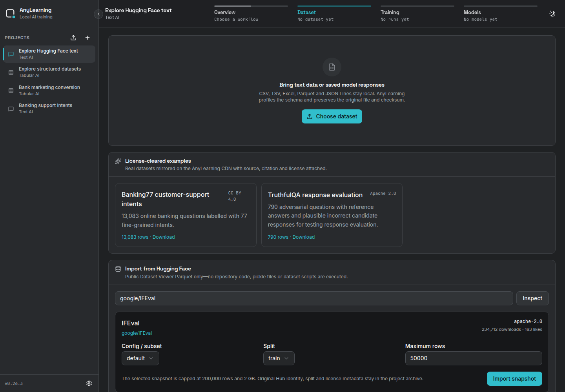Click the Import snapshot button
Screen dimensions: 565x392
click(514, 379)
